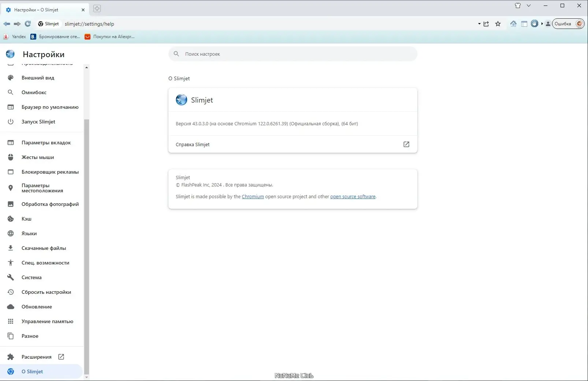The width and height of the screenshot is (588, 381).
Task: Open Справка Slimjet help row
Action: 293,144
